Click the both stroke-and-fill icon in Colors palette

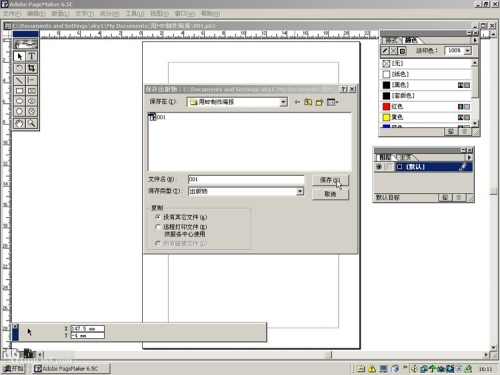(x=402, y=51)
